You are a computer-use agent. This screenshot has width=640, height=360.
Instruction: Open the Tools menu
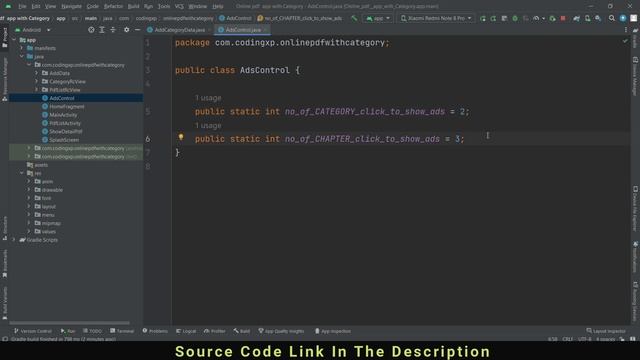point(164,6)
